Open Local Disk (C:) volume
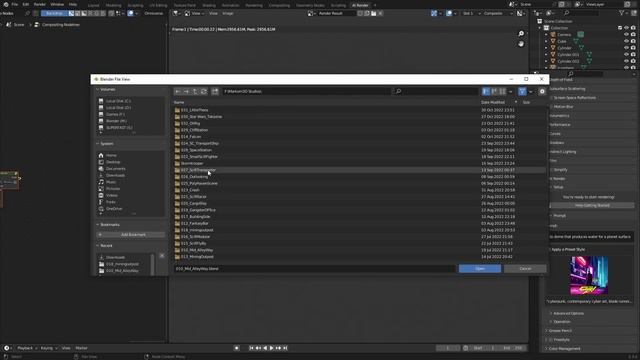The width and height of the screenshot is (640, 360). tap(118, 101)
